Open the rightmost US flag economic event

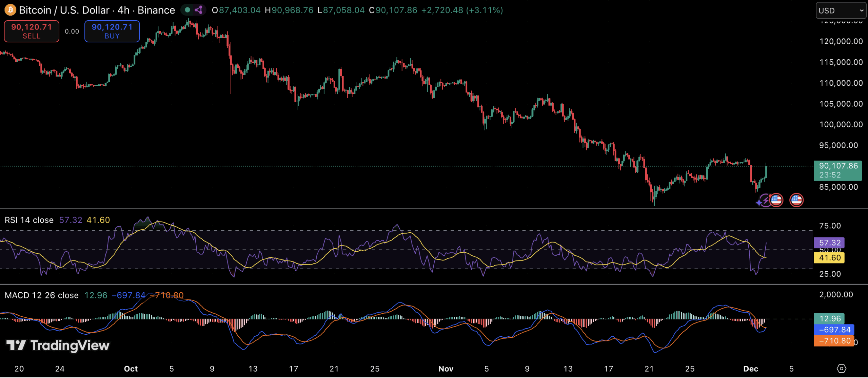click(x=796, y=200)
